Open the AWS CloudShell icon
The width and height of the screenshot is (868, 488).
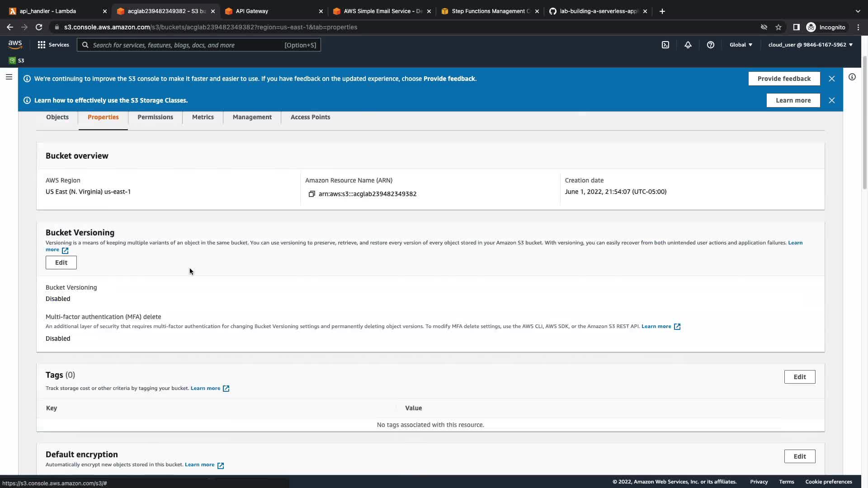point(665,45)
